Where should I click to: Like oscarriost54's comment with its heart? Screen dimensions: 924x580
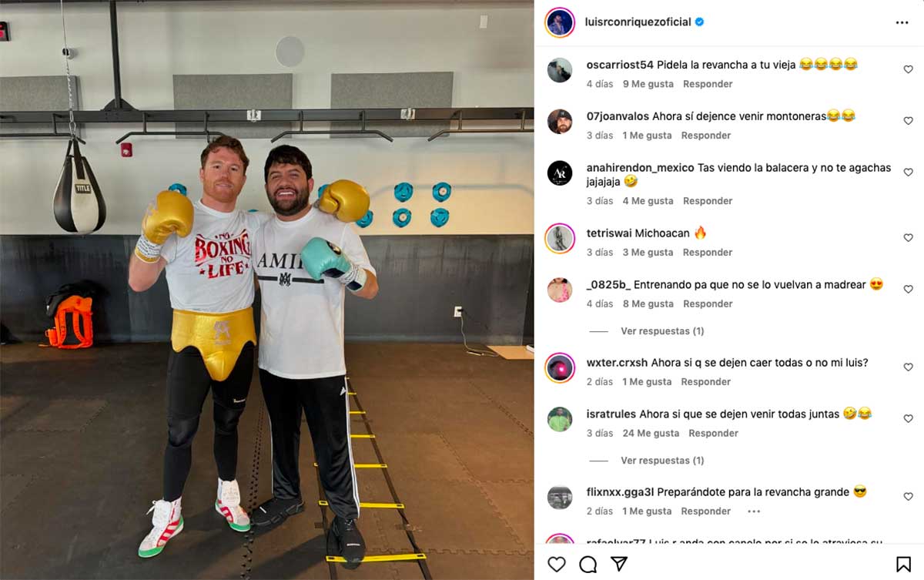pos(908,69)
